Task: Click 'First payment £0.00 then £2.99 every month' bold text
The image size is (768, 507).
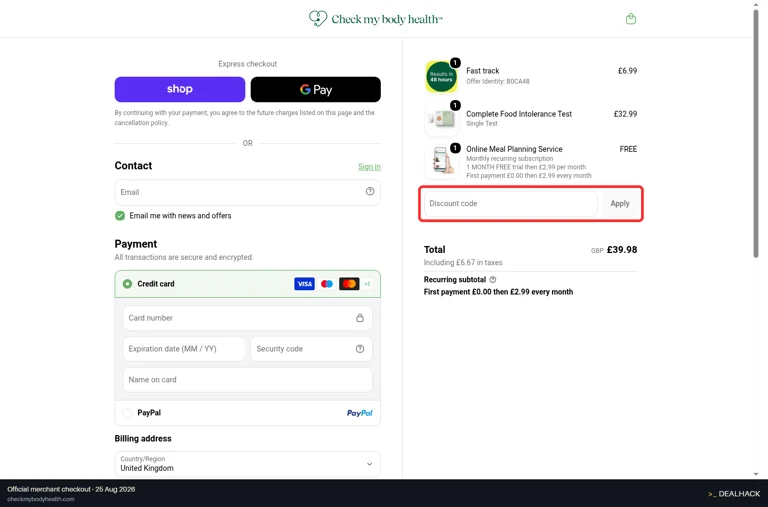Action: (x=498, y=292)
